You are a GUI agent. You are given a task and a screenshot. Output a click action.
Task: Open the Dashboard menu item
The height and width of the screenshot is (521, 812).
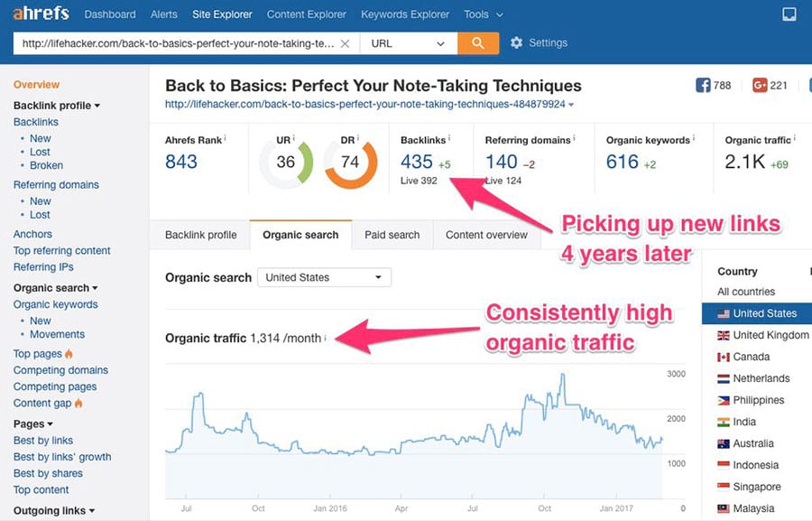pyautogui.click(x=110, y=14)
